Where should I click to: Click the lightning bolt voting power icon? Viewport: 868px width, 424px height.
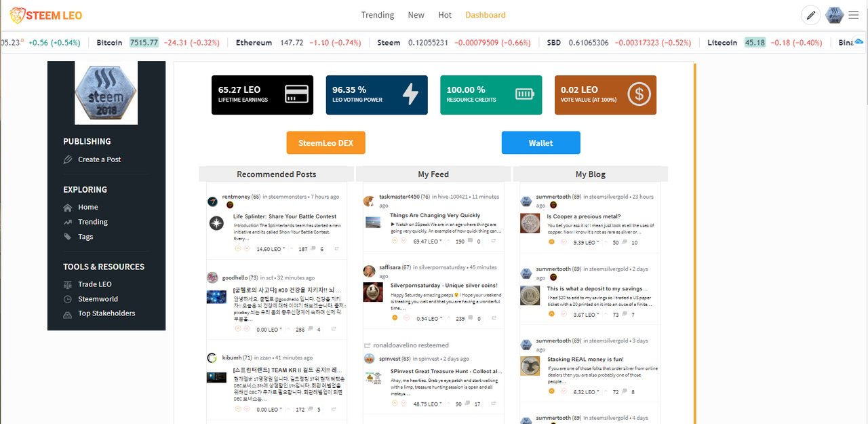[x=411, y=94]
